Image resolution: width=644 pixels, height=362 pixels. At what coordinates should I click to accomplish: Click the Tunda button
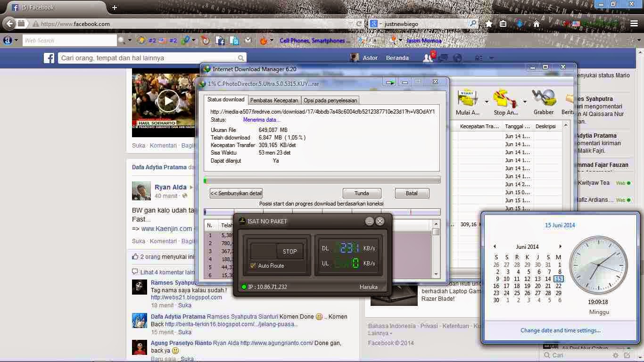(x=362, y=193)
